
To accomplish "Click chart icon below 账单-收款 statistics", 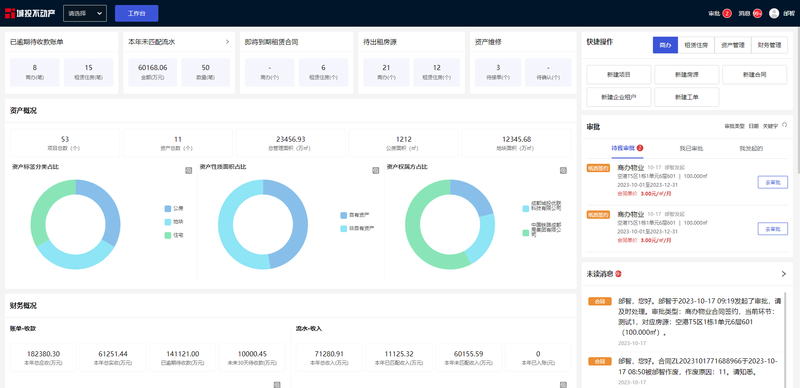I will click(x=277, y=385).
